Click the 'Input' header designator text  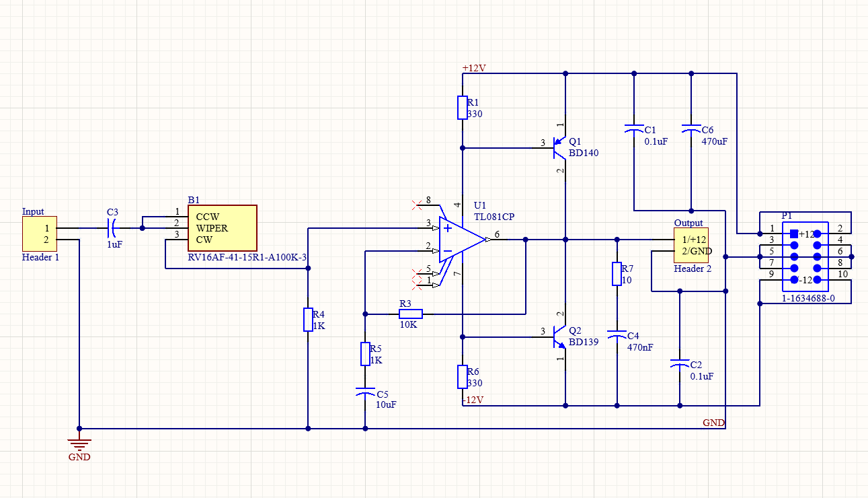[33, 211]
